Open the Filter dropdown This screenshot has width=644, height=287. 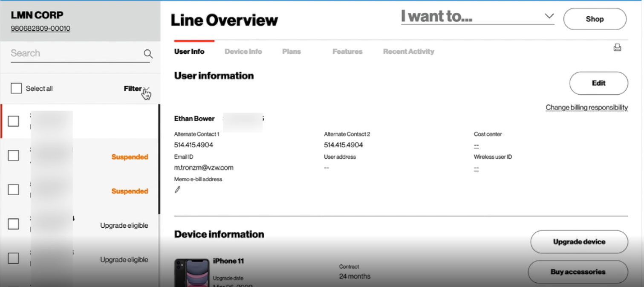coord(136,89)
